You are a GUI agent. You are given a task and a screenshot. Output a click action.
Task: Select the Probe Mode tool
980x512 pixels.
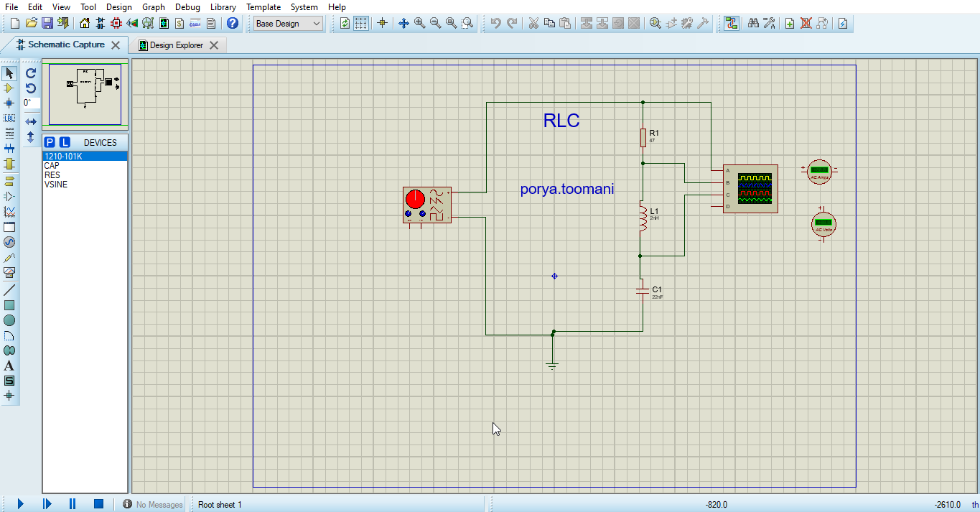tap(9, 257)
